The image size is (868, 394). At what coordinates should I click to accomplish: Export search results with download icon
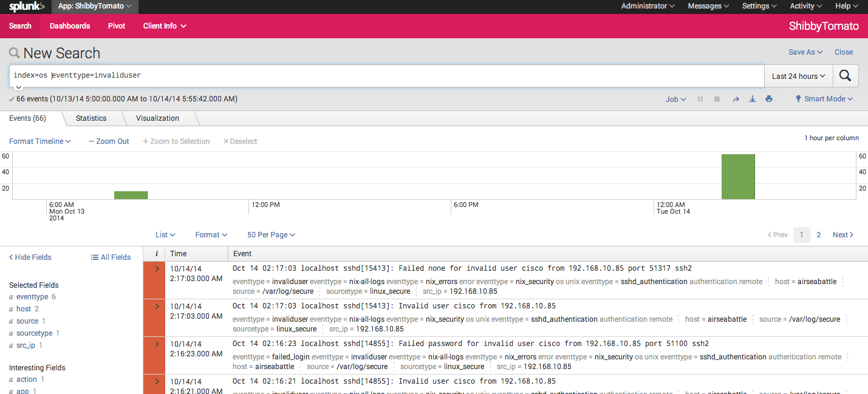tap(753, 99)
